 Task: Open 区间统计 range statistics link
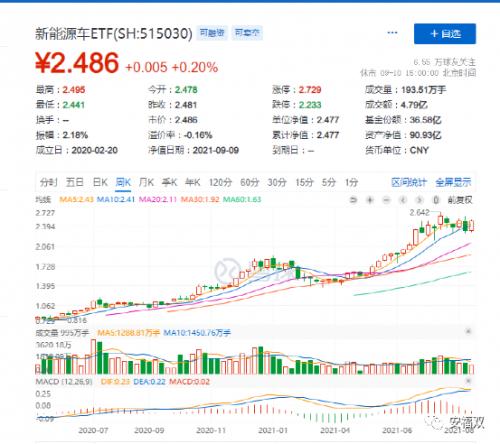[x=409, y=182]
